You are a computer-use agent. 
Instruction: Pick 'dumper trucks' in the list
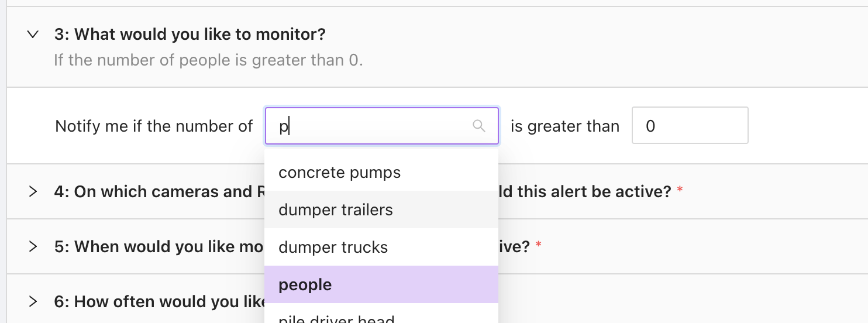[333, 247]
